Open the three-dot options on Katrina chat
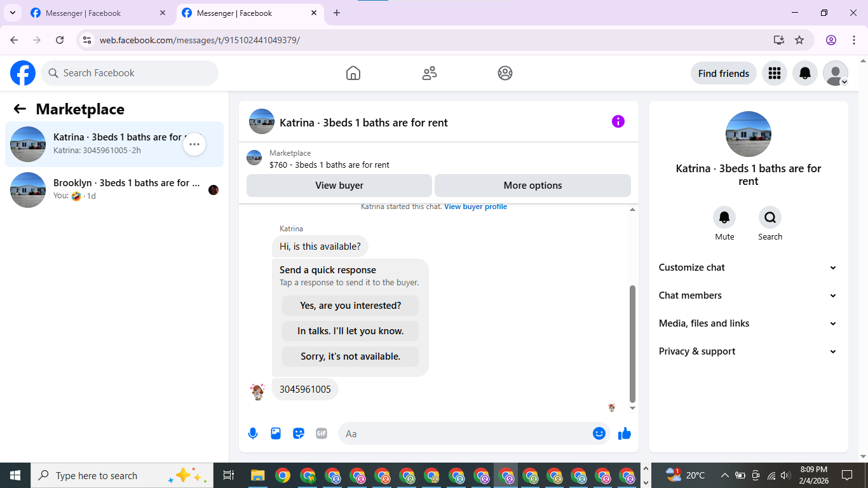Image resolution: width=868 pixels, height=488 pixels. click(x=194, y=144)
